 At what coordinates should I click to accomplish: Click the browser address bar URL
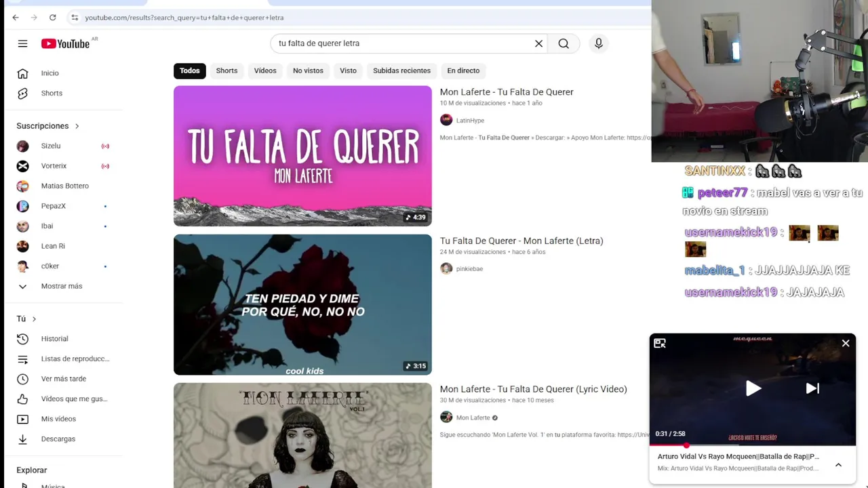[x=184, y=18]
